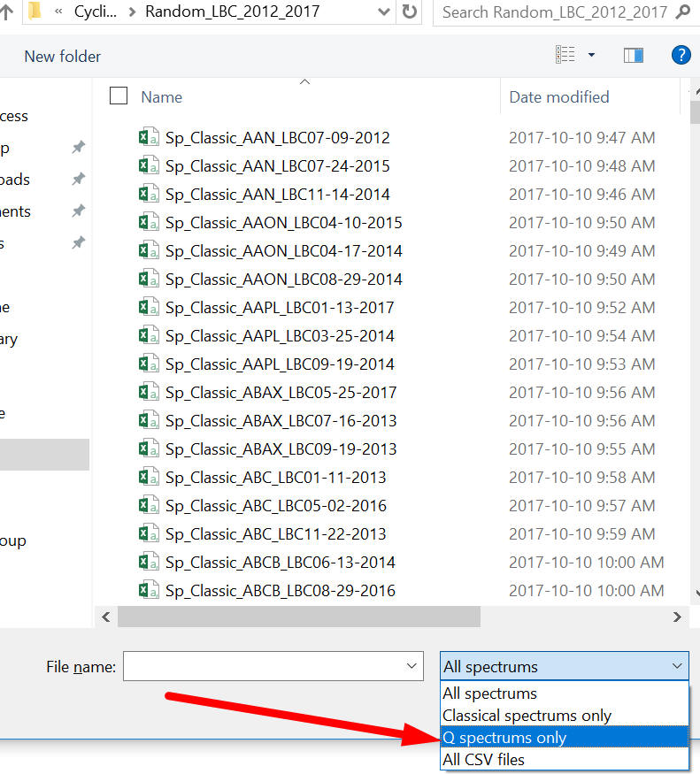Click the search magnifier icon
This screenshot has height=774, width=700.
pos(682,12)
